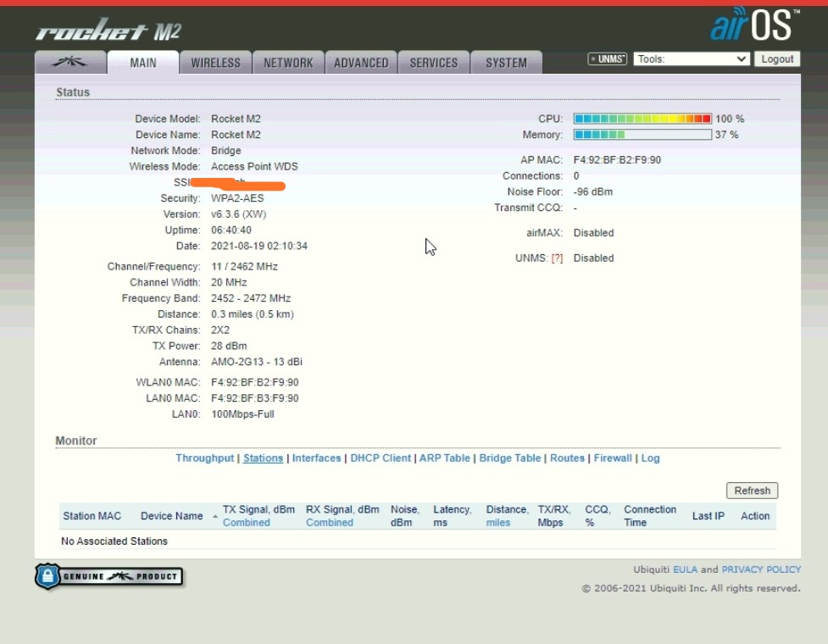The width and height of the screenshot is (828, 644).
Task: Click the Uptime value 06:40:40
Action: [231, 230]
